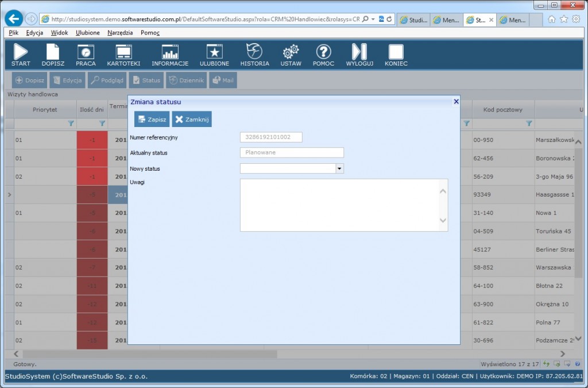Open the INFORMACJE section
This screenshot has width=588, height=388.
[x=170, y=55]
